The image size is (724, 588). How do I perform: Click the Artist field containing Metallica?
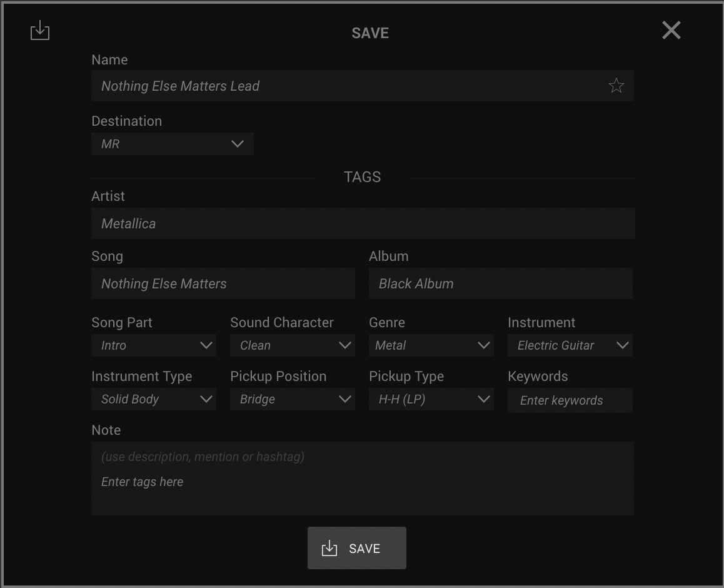click(363, 223)
